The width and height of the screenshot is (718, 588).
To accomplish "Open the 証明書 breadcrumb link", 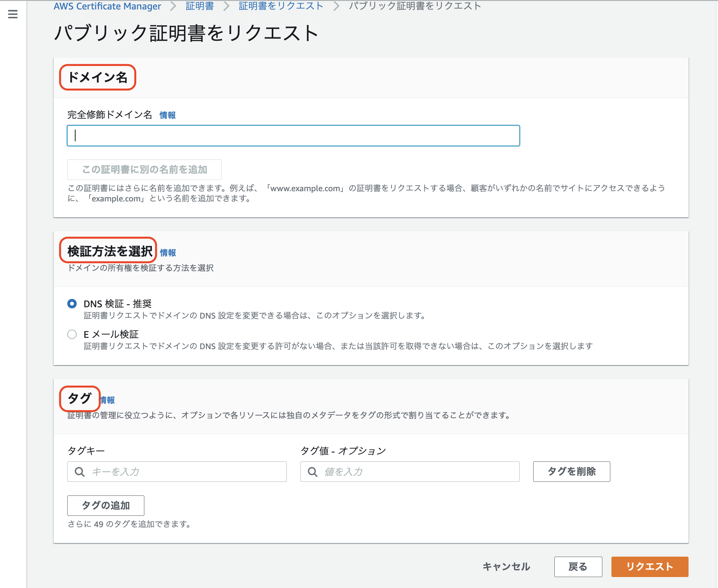I will click(x=199, y=6).
